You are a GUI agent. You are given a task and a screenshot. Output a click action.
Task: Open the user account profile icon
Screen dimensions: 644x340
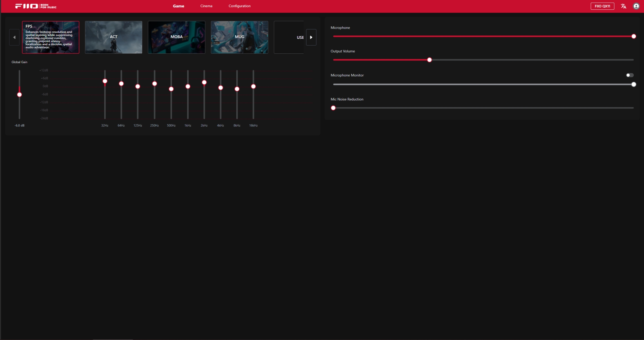(x=636, y=6)
